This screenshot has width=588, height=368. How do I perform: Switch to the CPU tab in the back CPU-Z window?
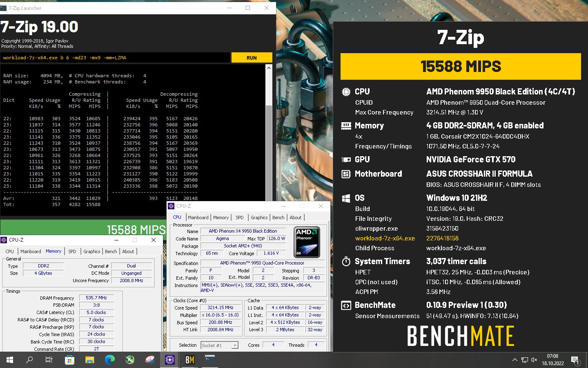click(x=10, y=251)
